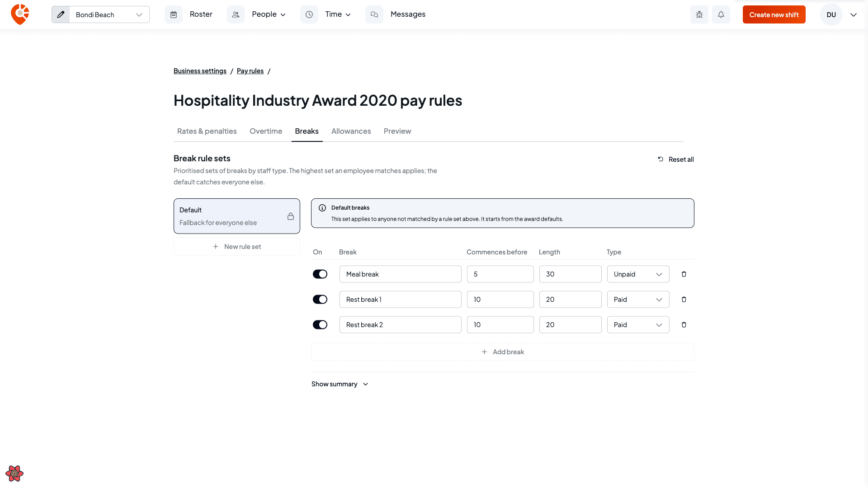This screenshot has width=868, height=488.
Task: Switch to Rates & penalties tab
Action: click(207, 131)
